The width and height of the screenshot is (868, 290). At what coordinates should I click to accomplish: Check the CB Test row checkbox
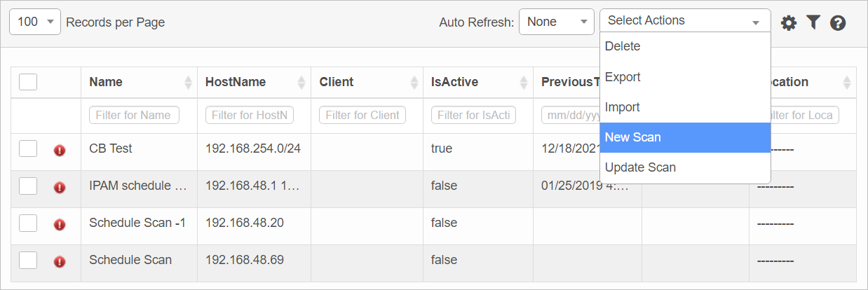click(x=28, y=149)
